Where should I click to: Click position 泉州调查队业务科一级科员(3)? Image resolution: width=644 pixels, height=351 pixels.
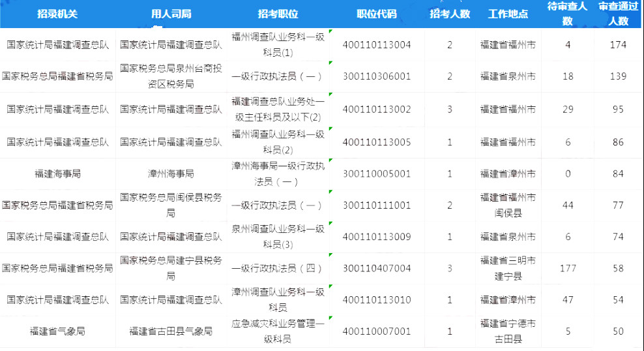point(278,237)
